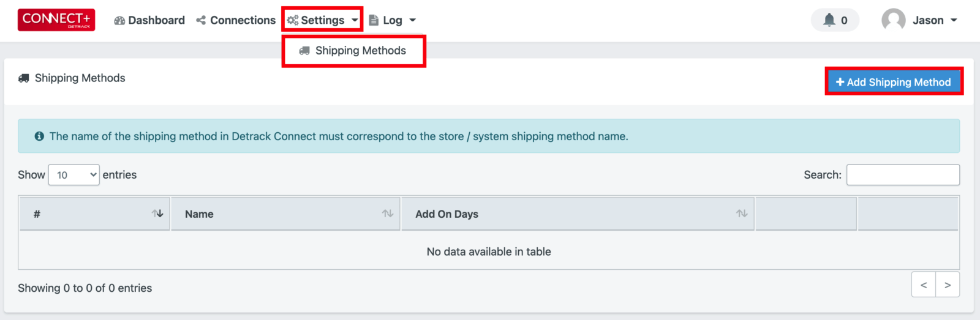The image size is (980, 320).
Task: Open the Jason account dropdown caret
Action: click(x=954, y=20)
